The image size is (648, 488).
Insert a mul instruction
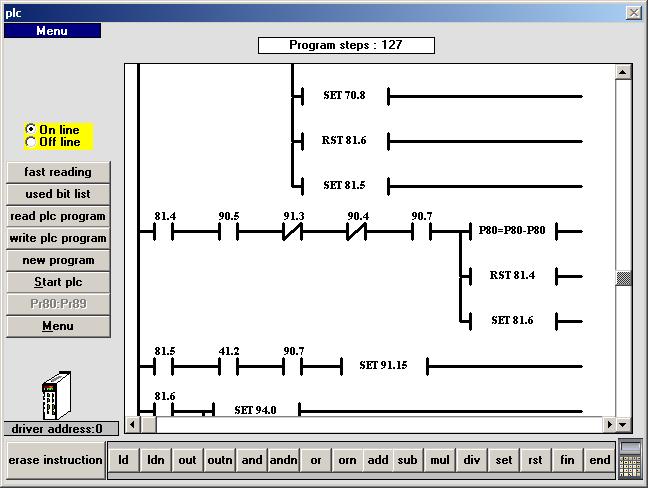pyautogui.click(x=440, y=460)
